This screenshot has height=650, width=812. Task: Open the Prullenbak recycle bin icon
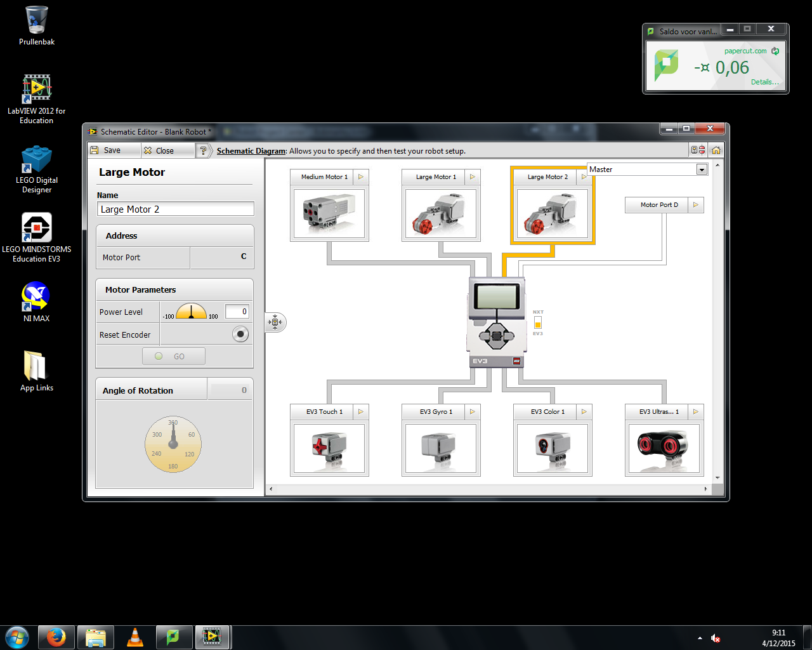pos(37,26)
